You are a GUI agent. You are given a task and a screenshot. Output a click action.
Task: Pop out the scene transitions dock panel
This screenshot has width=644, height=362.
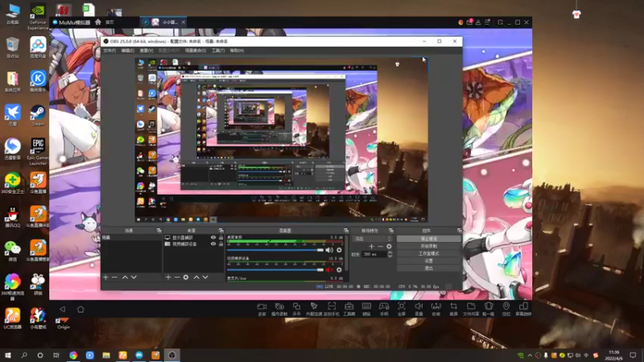[x=391, y=231]
